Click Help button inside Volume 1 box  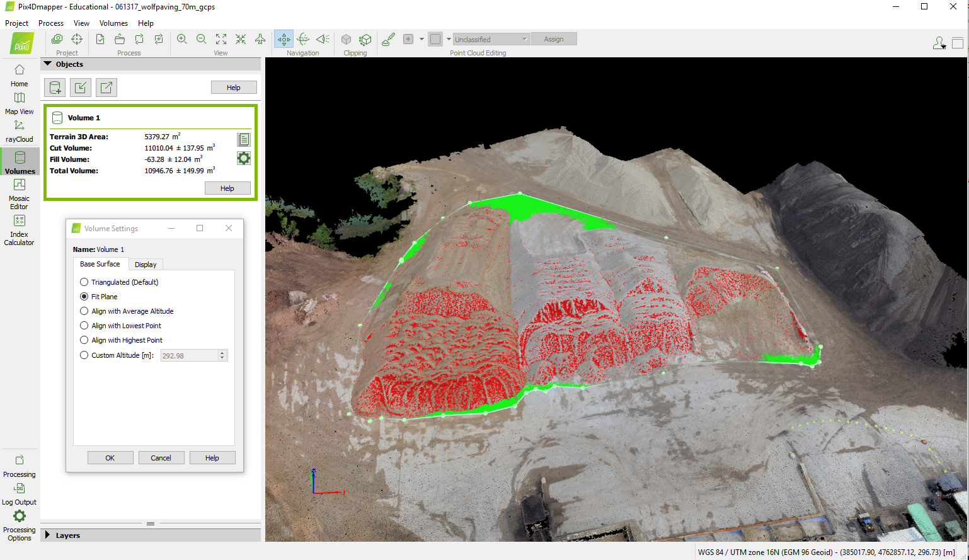coord(227,188)
